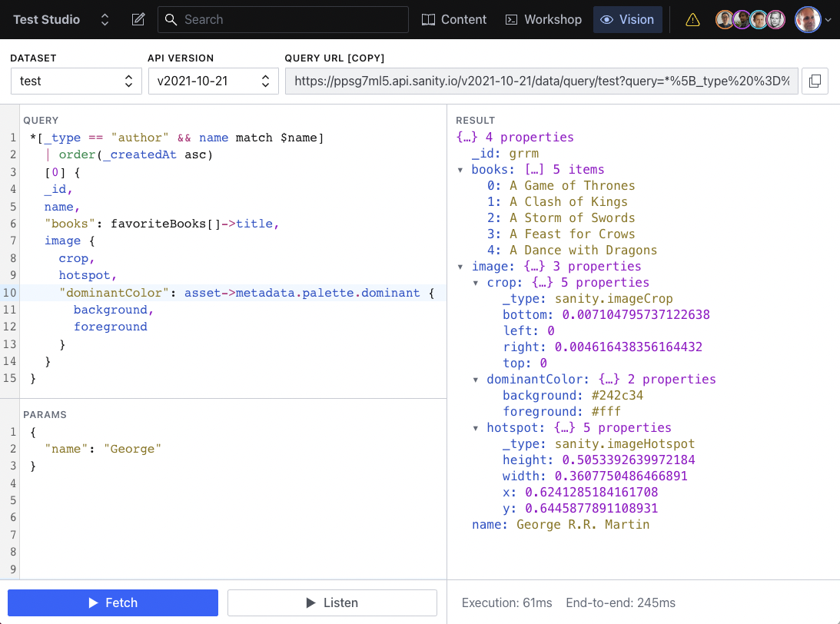Open the studio switcher chevron next to Test Studio
This screenshot has height=624, width=840.
click(x=105, y=19)
